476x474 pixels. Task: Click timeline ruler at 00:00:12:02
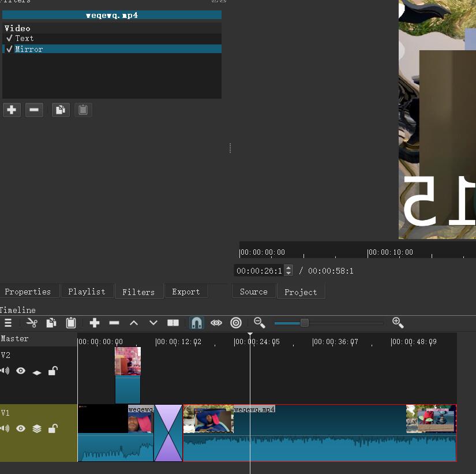click(178, 342)
